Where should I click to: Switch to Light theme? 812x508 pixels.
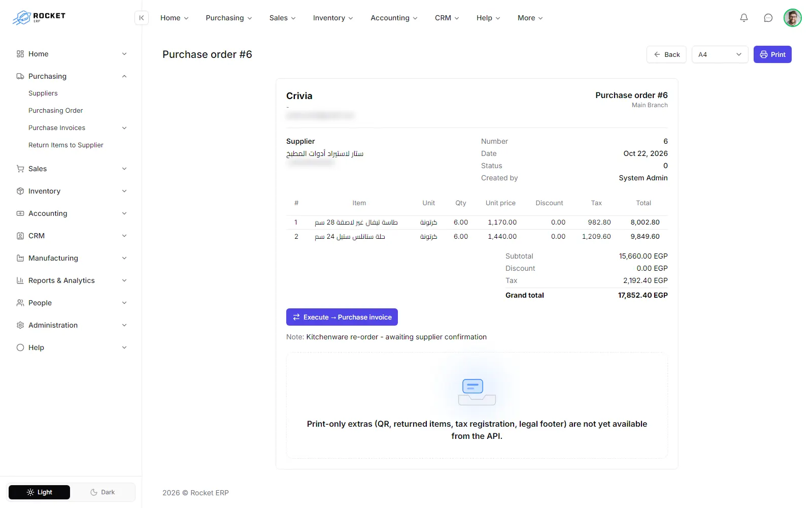[x=39, y=492]
